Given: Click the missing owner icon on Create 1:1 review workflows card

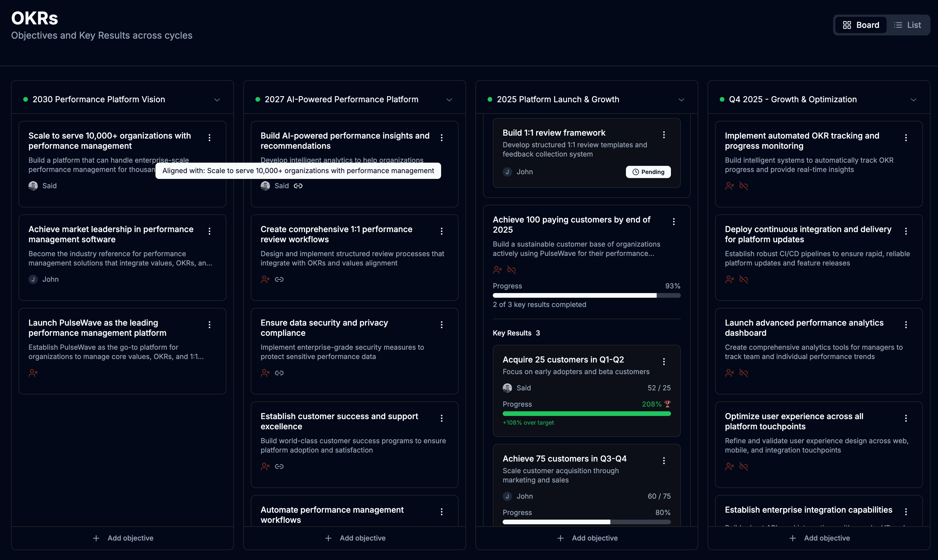Looking at the screenshot, I should 265,279.
